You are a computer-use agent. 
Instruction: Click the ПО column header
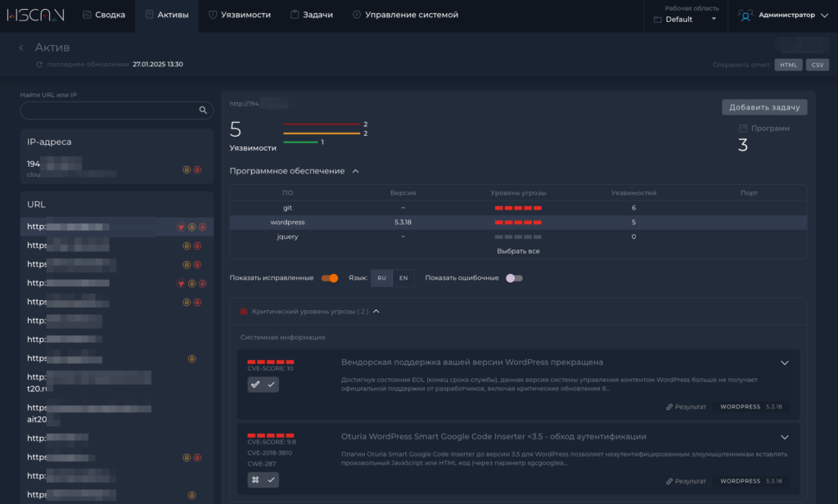[287, 193]
